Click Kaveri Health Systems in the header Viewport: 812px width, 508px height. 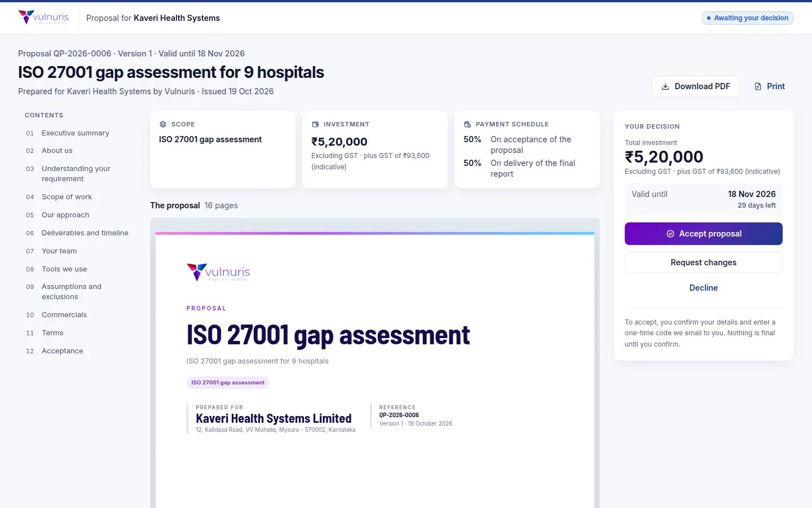(176, 18)
